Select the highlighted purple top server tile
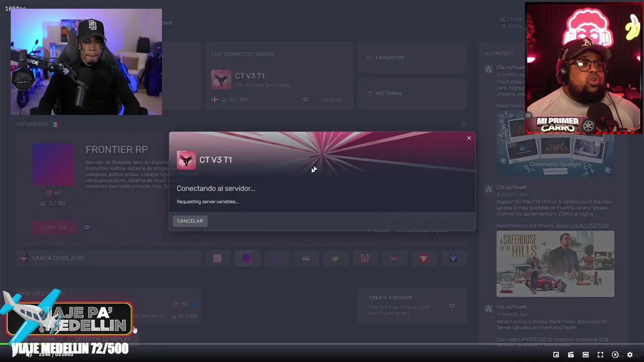This screenshot has width=644, height=362. tap(247, 258)
